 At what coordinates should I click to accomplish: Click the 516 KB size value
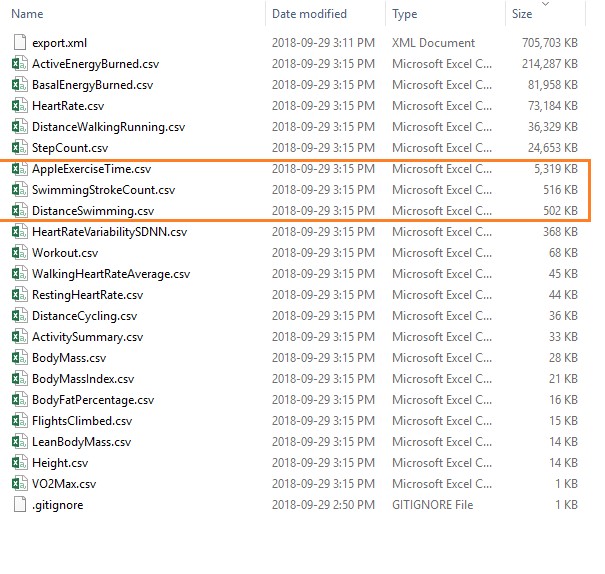[x=560, y=190]
